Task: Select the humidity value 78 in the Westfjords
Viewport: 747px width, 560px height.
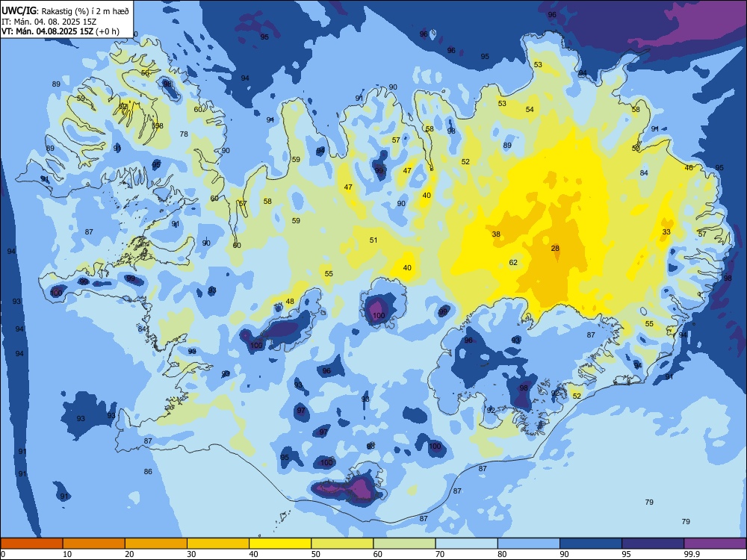Action: click(184, 134)
